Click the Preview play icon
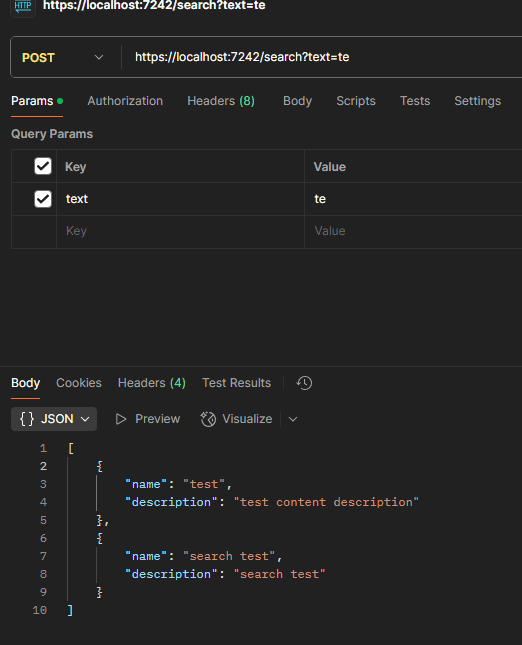The height and width of the screenshot is (645, 522). (121, 419)
